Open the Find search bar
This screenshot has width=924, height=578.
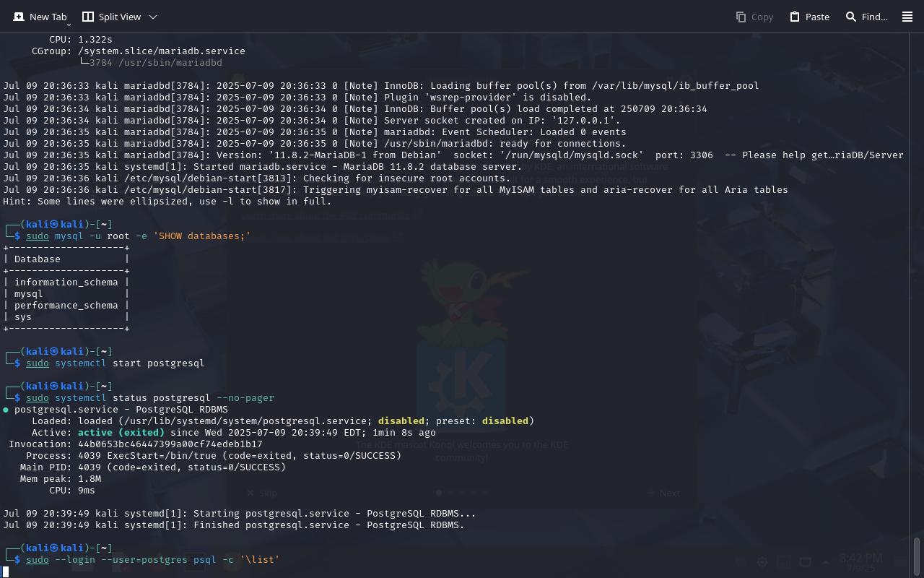point(866,17)
